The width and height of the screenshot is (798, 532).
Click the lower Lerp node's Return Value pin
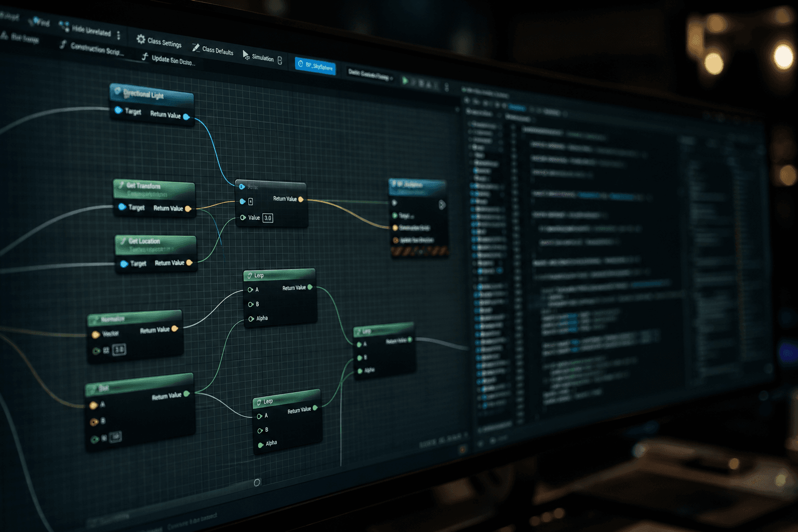(x=315, y=408)
